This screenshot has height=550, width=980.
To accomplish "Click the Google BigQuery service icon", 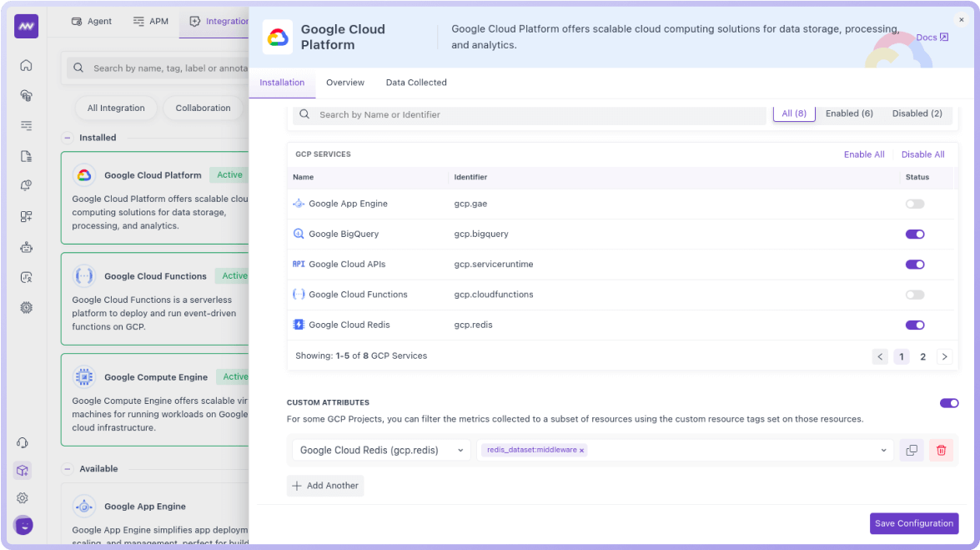I will tap(299, 234).
